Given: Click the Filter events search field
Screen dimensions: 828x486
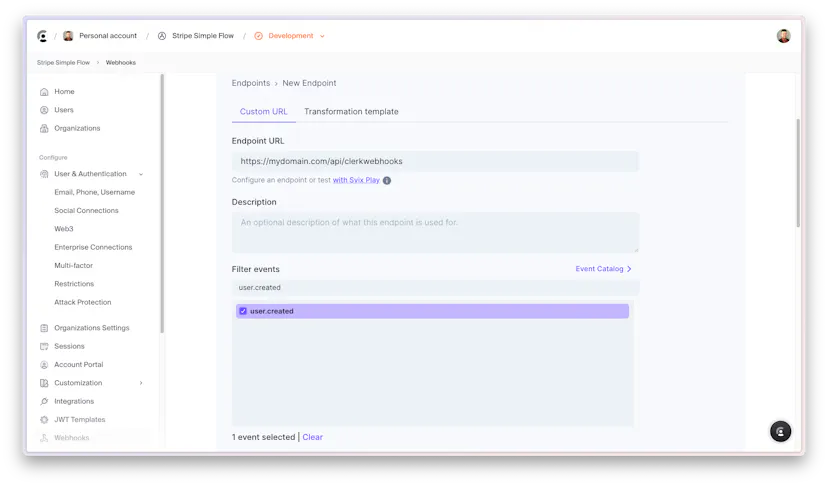Looking at the screenshot, I should coord(435,288).
